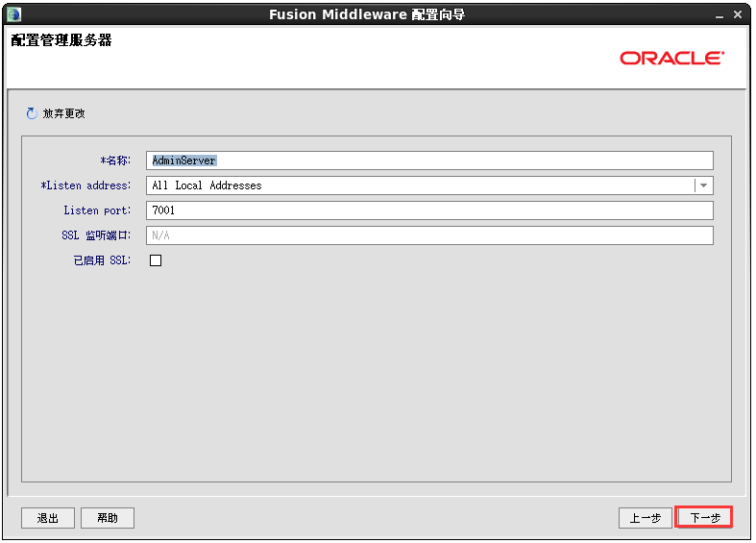Image resolution: width=756 pixels, height=543 pixels.
Task: Click the 退出 (Exit) button
Action: pos(48,518)
